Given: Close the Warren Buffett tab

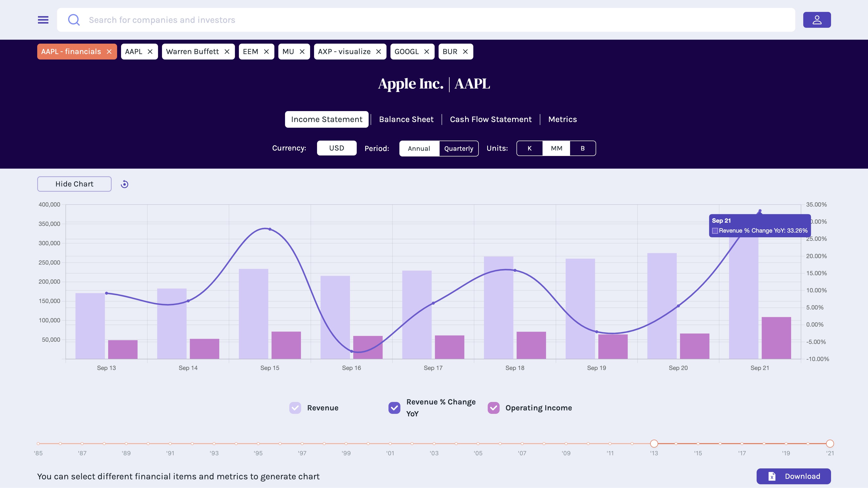Looking at the screenshot, I should 227,52.
